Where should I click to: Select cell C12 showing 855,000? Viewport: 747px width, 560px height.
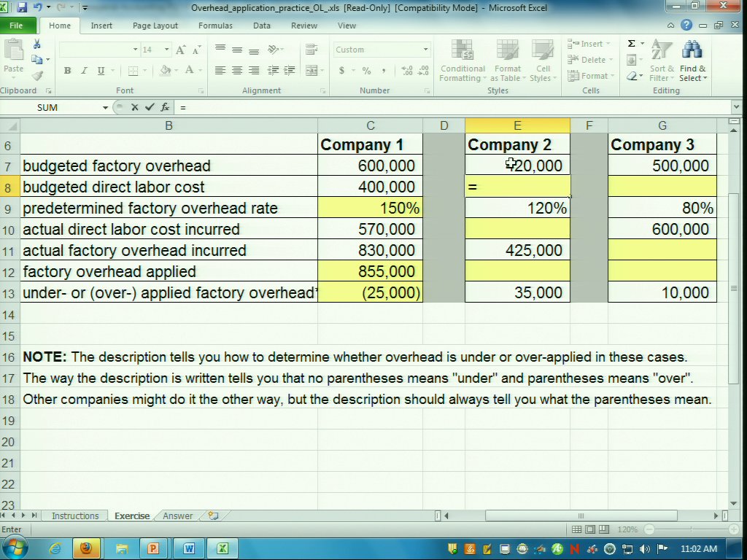(x=370, y=271)
